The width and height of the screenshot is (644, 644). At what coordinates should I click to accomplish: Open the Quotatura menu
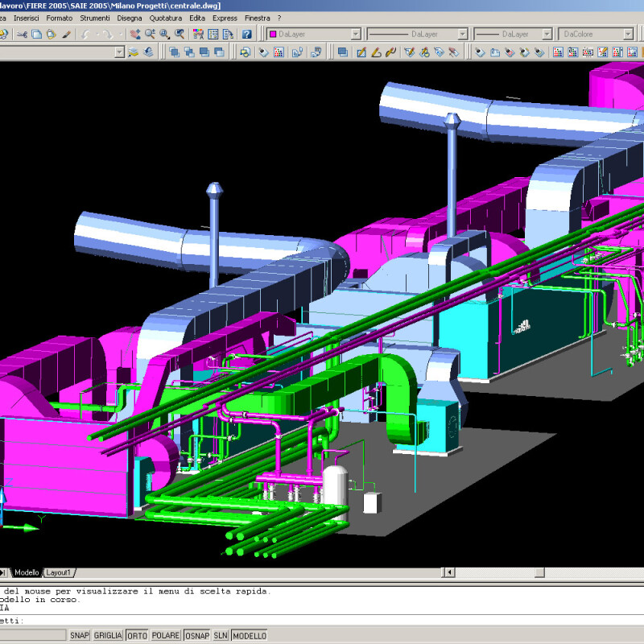pyautogui.click(x=166, y=18)
